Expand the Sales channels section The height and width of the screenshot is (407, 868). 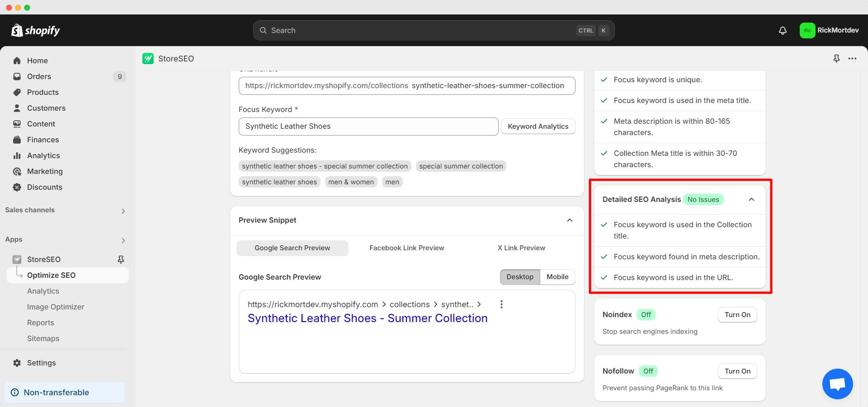(x=123, y=211)
